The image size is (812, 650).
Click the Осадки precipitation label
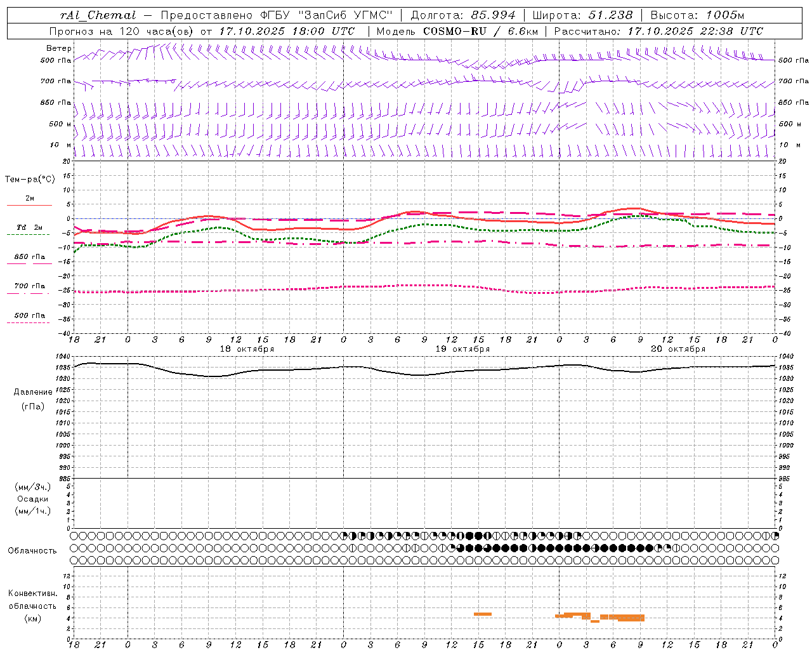click(x=33, y=499)
